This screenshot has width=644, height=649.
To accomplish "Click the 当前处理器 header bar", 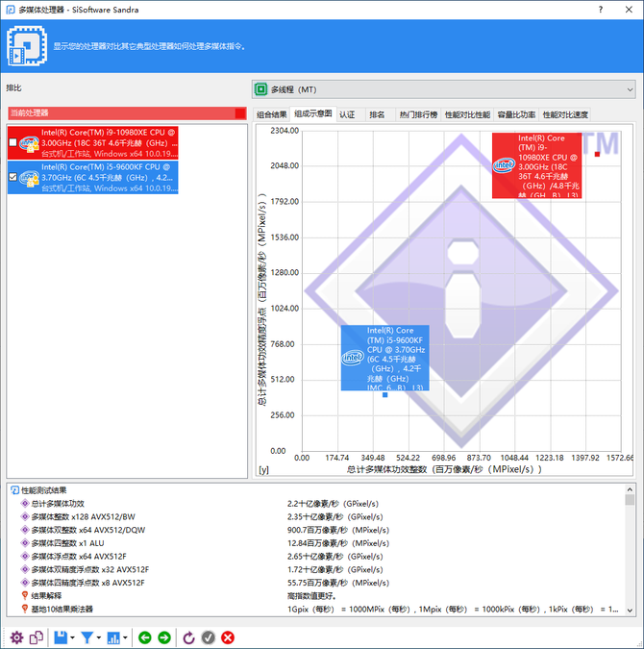I will [127, 113].
